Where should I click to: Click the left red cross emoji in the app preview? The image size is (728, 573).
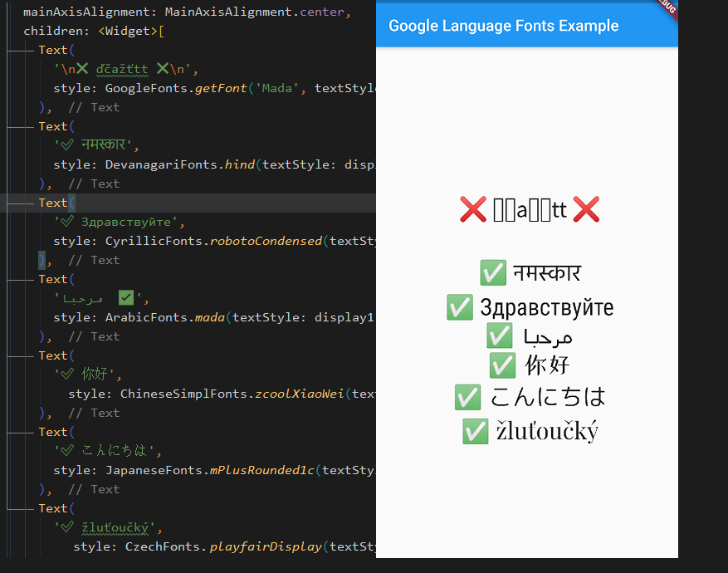[472, 209]
